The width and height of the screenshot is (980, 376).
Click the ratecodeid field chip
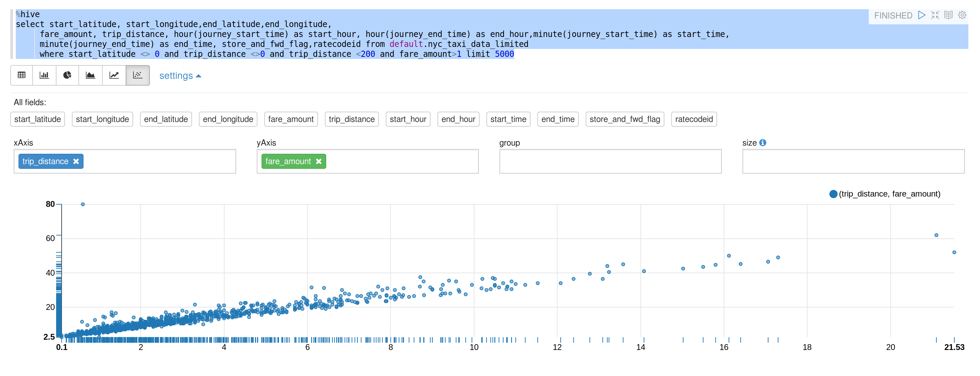693,119
